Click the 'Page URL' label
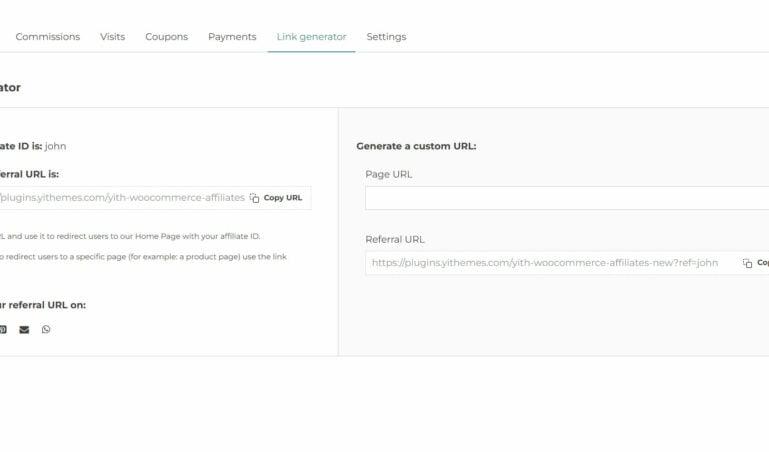The width and height of the screenshot is (769, 452). click(388, 175)
